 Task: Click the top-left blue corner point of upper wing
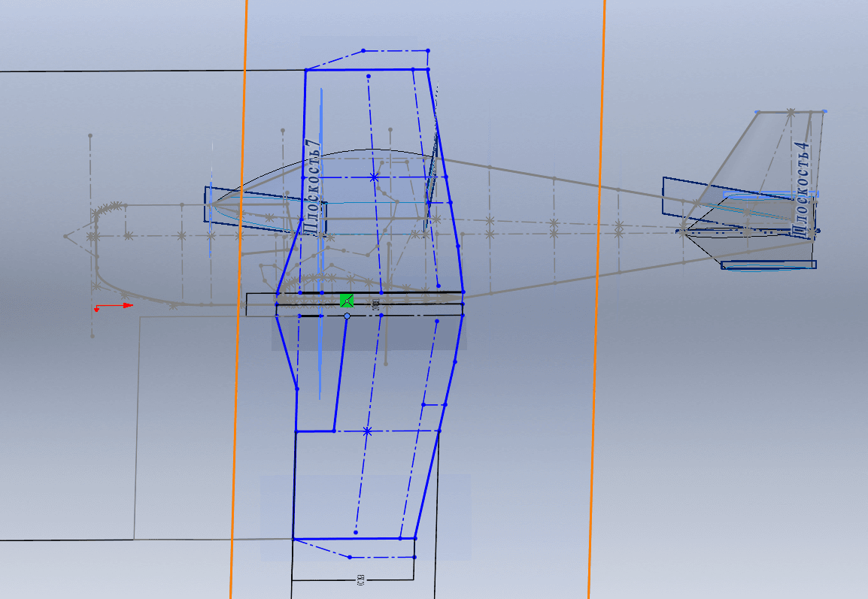305,71
